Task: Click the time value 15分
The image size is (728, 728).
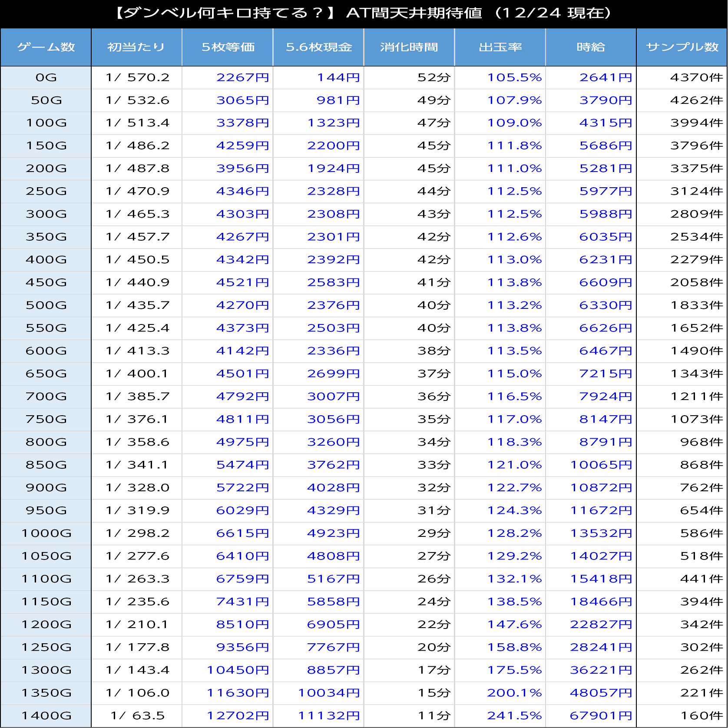Action: 434,693
